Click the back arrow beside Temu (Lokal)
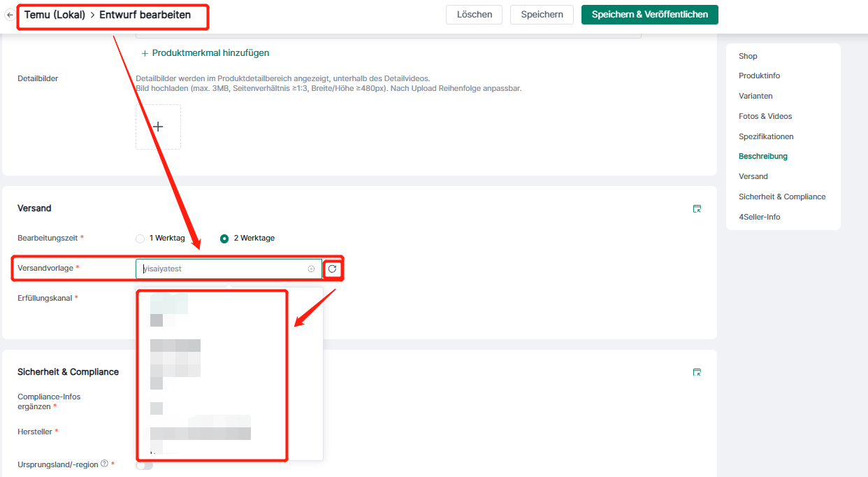This screenshot has width=868, height=477. (x=10, y=15)
